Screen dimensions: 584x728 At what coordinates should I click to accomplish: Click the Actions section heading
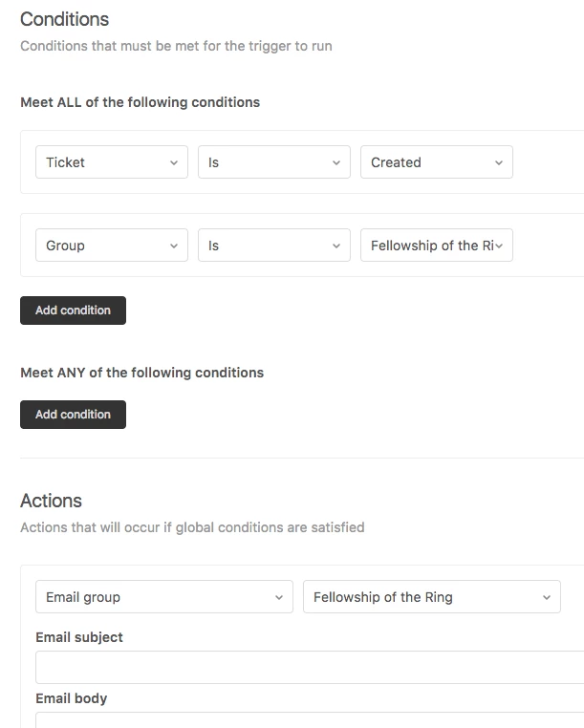51,501
